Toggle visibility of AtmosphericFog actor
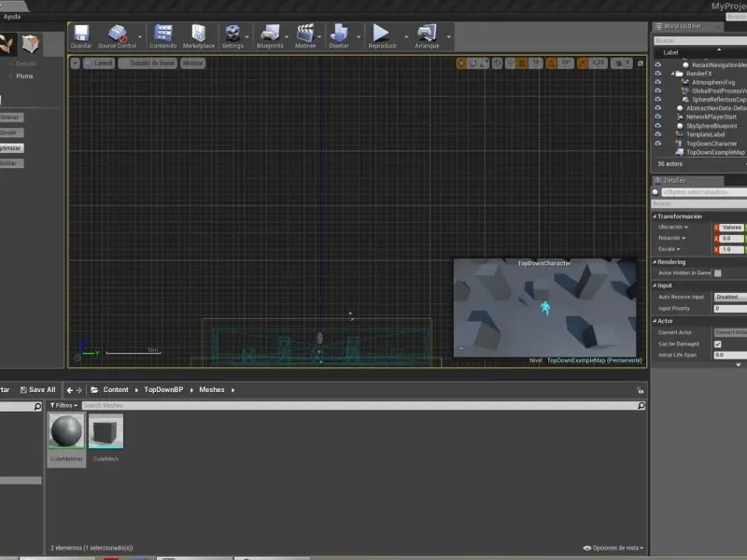This screenshot has height=560, width=747. click(658, 82)
